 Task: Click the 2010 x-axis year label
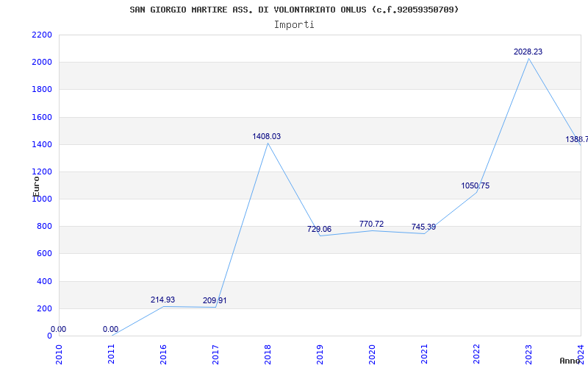coord(60,355)
